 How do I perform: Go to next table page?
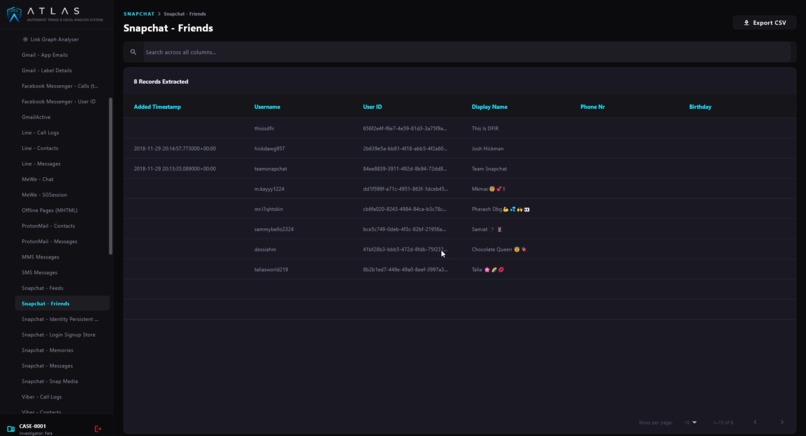click(x=782, y=422)
